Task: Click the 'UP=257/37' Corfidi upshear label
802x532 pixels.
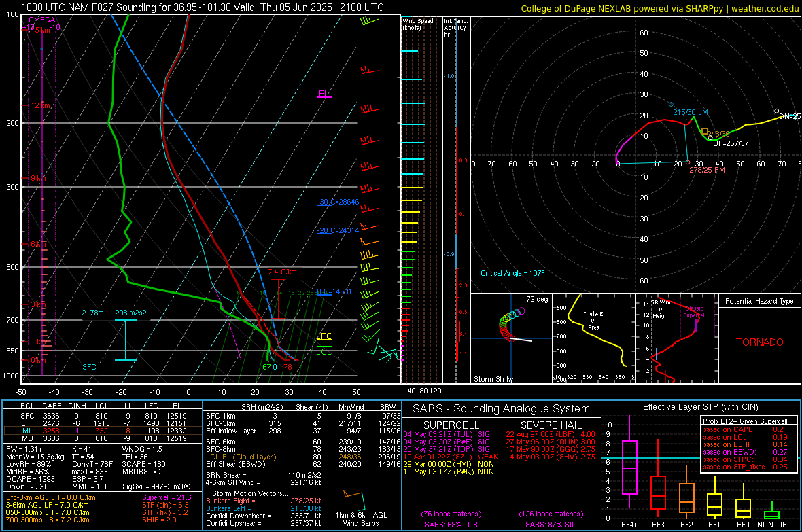Action: point(731,143)
